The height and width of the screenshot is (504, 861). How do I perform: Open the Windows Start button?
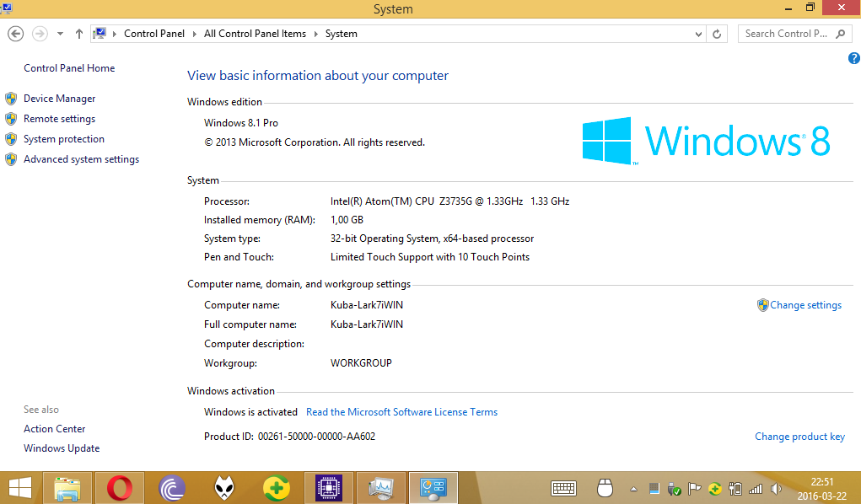19,488
